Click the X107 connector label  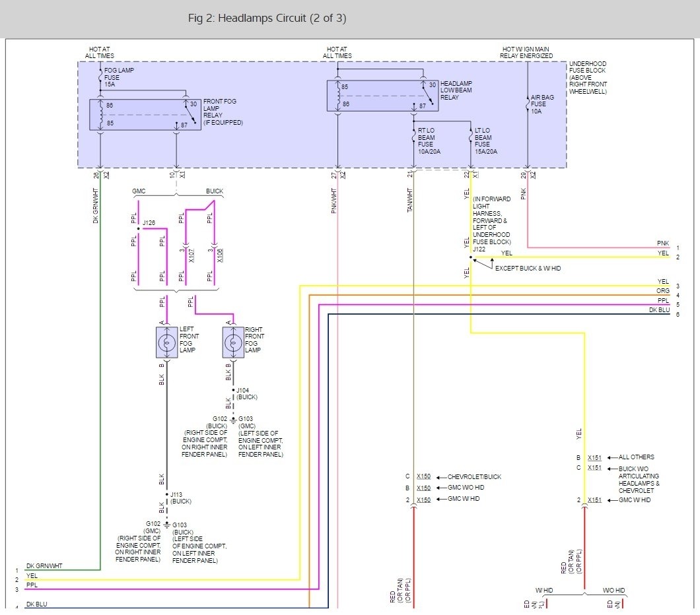(x=191, y=255)
